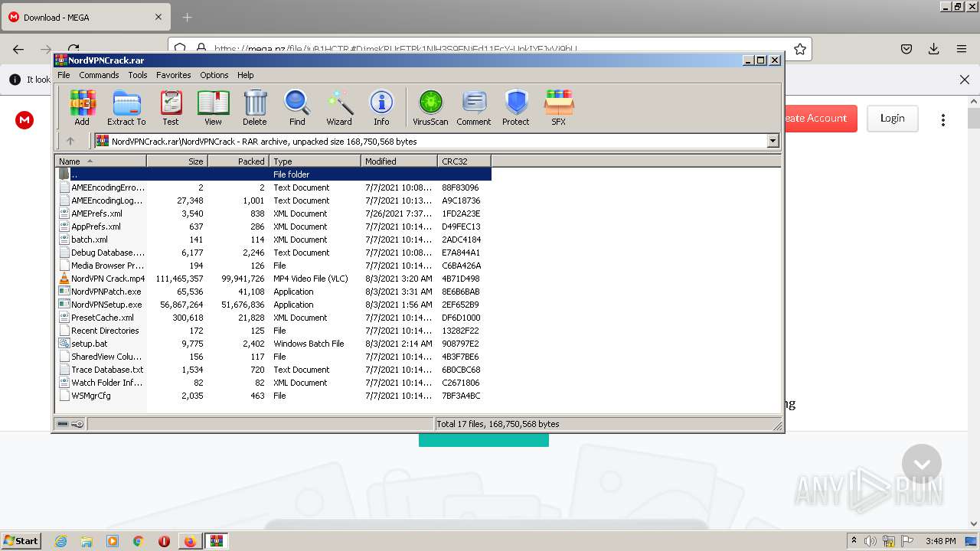Open the Help menu
Viewport: 980px width, 551px height.
[245, 75]
